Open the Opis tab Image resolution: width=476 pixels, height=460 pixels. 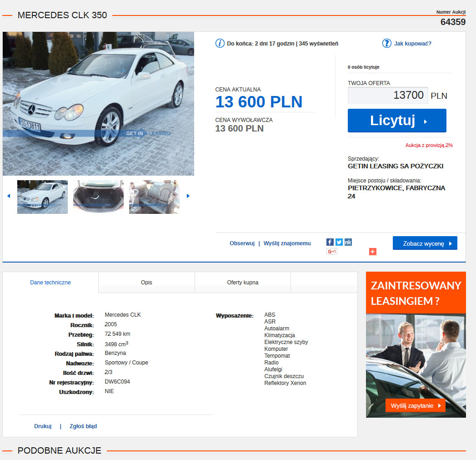(146, 283)
